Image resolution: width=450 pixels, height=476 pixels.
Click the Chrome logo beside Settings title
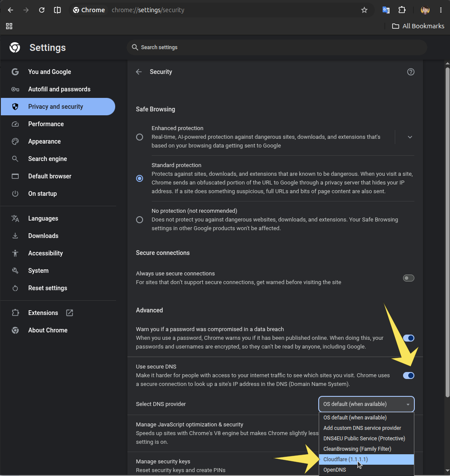pos(15,47)
